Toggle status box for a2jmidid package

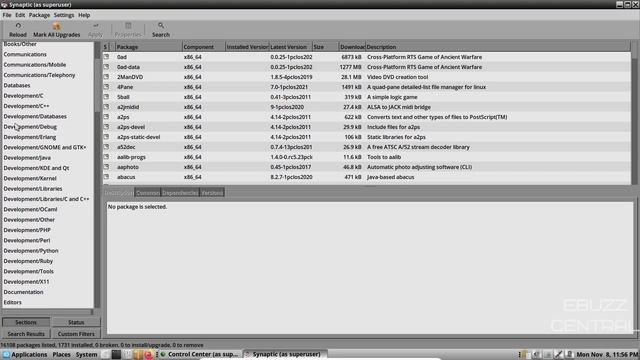[x=107, y=107]
